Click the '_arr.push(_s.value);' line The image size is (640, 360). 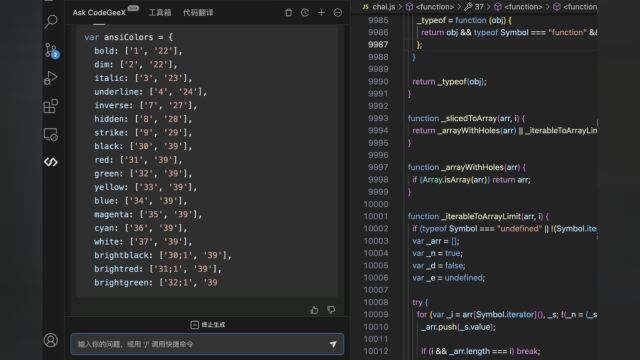pos(458,327)
